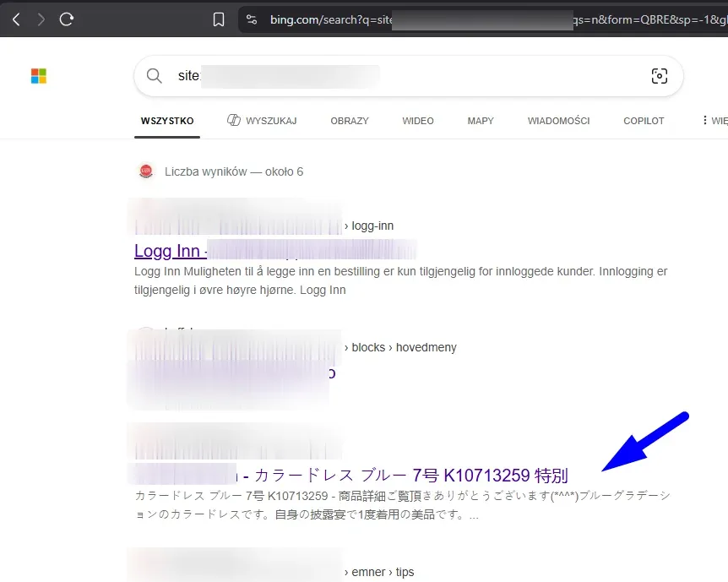728x582 pixels.
Task: Select the WSZYSTKO tab
Action: (x=167, y=121)
